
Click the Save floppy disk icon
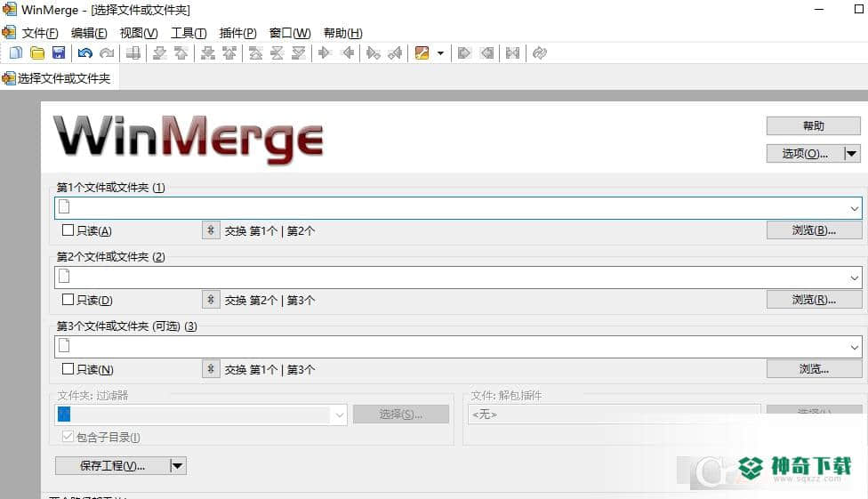click(58, 53)
